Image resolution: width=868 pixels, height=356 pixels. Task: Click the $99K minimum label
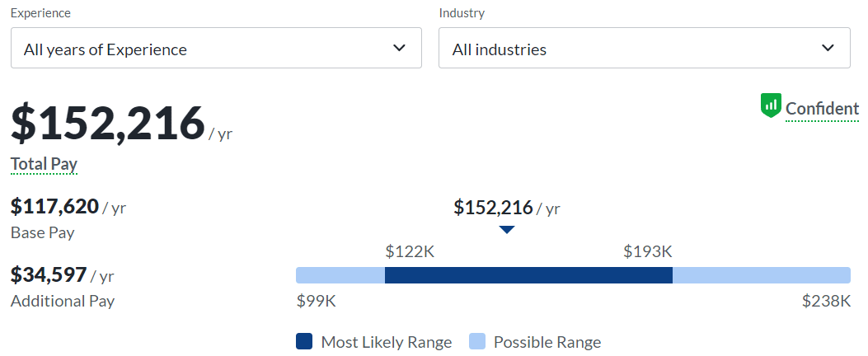316,302
